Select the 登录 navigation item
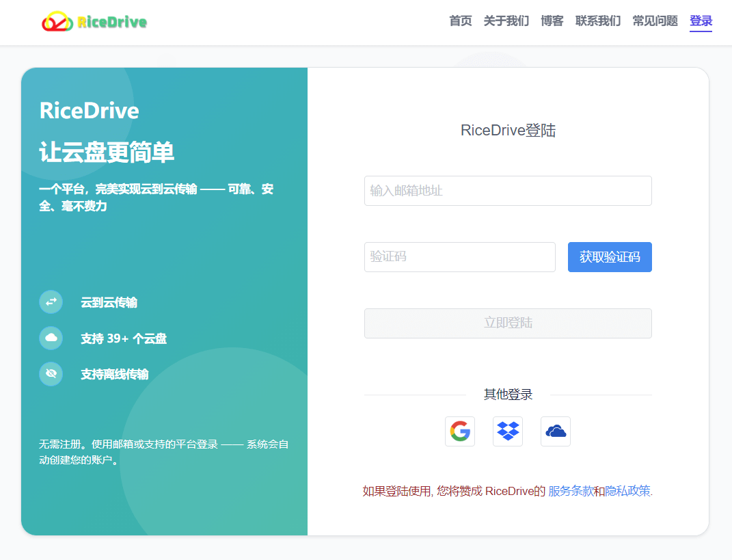 pyautogui.click(x=701, y=21)
